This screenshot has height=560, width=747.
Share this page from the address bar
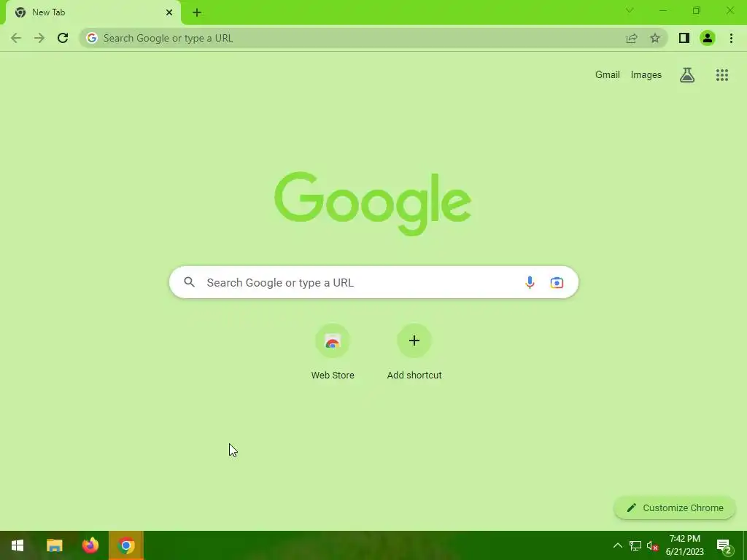coord(632,38)
